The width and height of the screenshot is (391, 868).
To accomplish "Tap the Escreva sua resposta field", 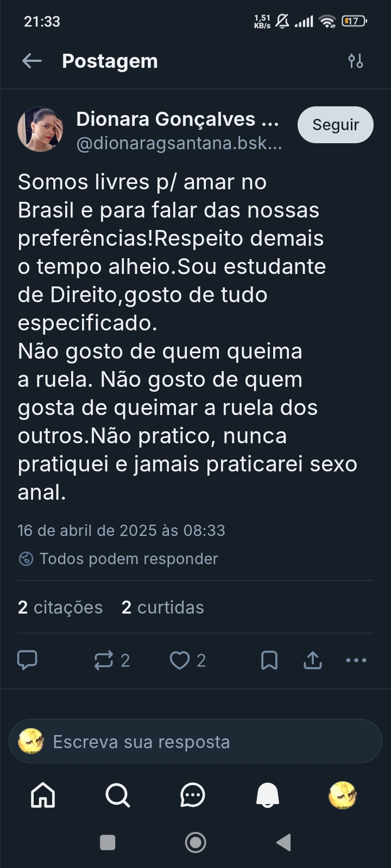I will [195, 742].
